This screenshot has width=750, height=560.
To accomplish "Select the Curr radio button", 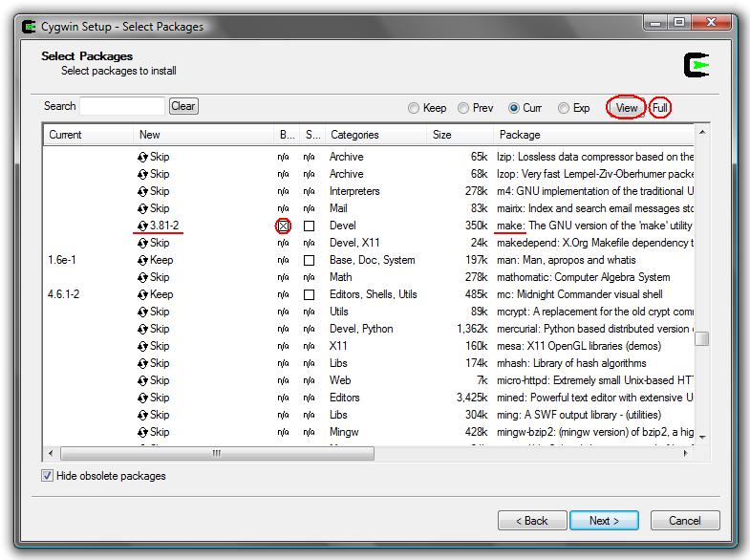I will 514,108.
